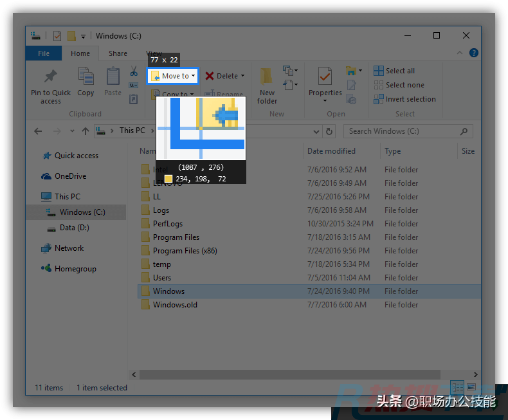The width and height of the screenshot is (508, 420).
Task: Select Quick access in navigation pane
Action: [70, 156]
